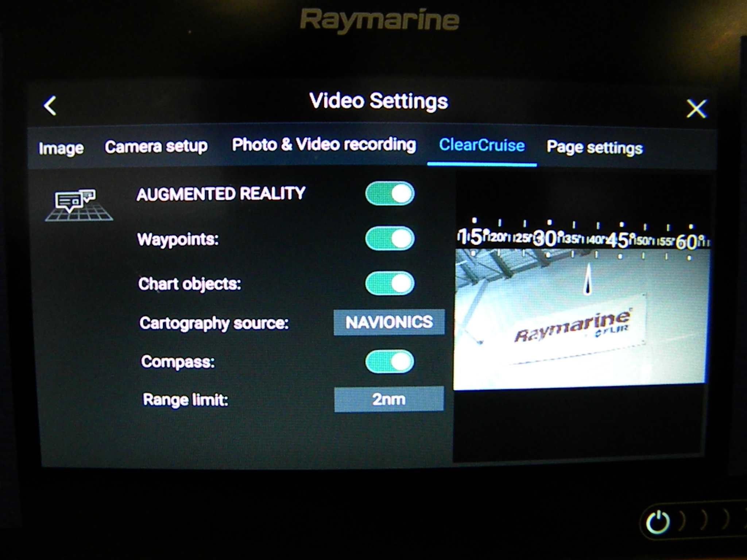Image resolution: width=747 pixels, height=560 pixels.
Task: Select NAVIONICS as cartography source
Action: 388,323
